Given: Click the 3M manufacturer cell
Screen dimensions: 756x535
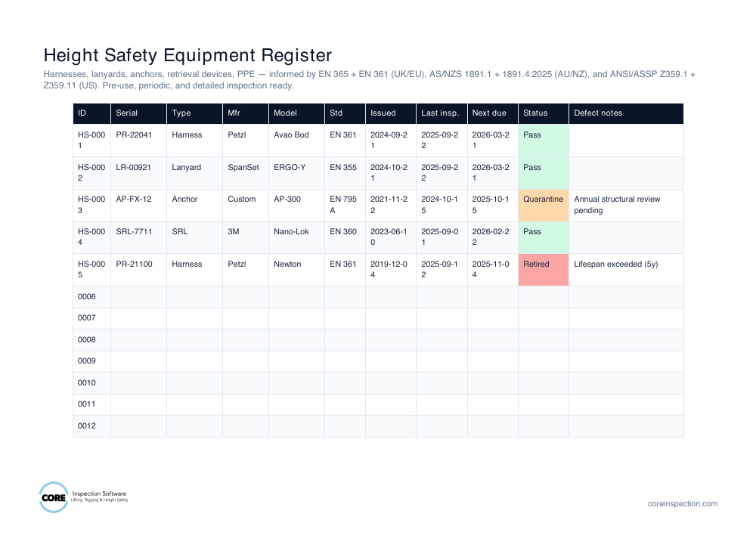Looking at the screenshot, I should (246, 237).
